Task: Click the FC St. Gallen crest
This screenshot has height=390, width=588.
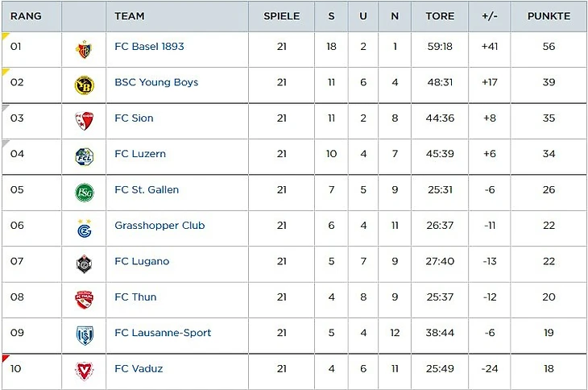Action: [x=84, y=192]
